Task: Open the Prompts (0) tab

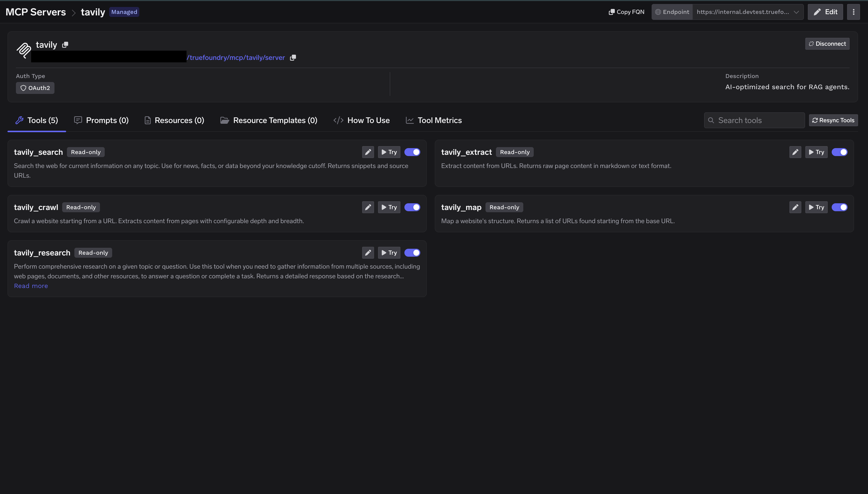Action: [x=101, y=121]
